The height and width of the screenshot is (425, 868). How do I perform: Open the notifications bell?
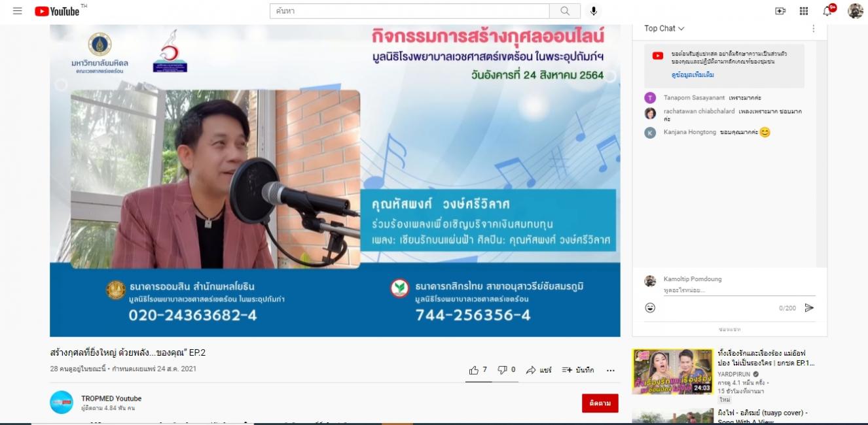[x=828, y=10]
